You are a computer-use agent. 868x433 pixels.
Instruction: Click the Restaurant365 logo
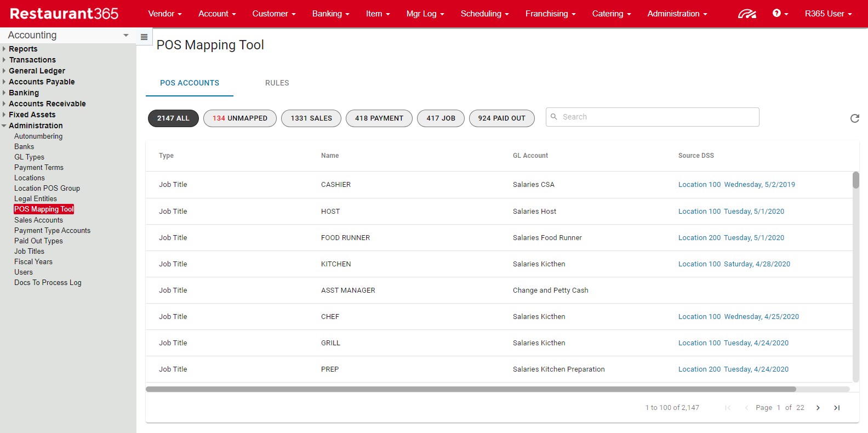64,14
